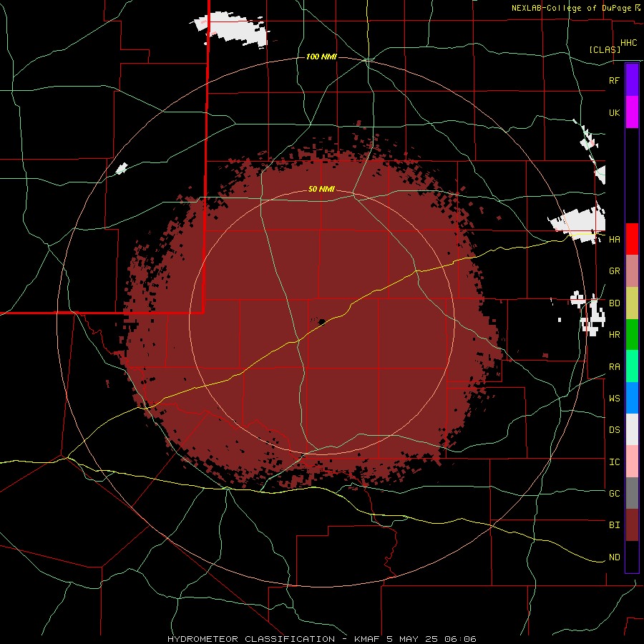
Task: Click the GR legend label
Action: pos(614,271)
